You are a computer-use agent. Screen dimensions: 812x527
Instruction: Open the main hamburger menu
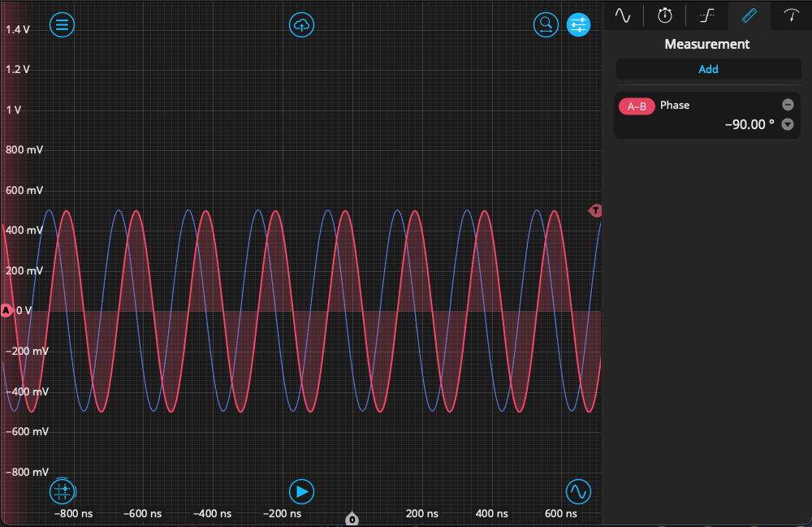point(63,25)
